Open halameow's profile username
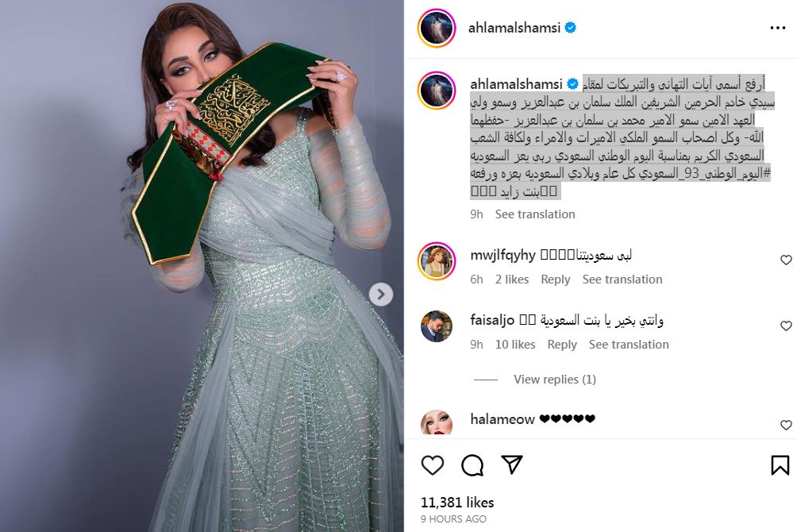Viewport: 797px width, 532px height. pos(502,419)
